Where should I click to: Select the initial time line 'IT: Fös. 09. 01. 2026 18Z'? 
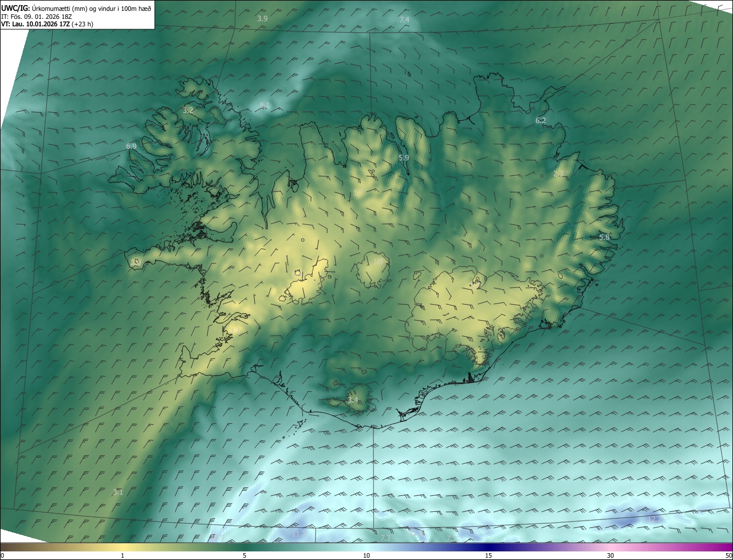pos(36,16)
